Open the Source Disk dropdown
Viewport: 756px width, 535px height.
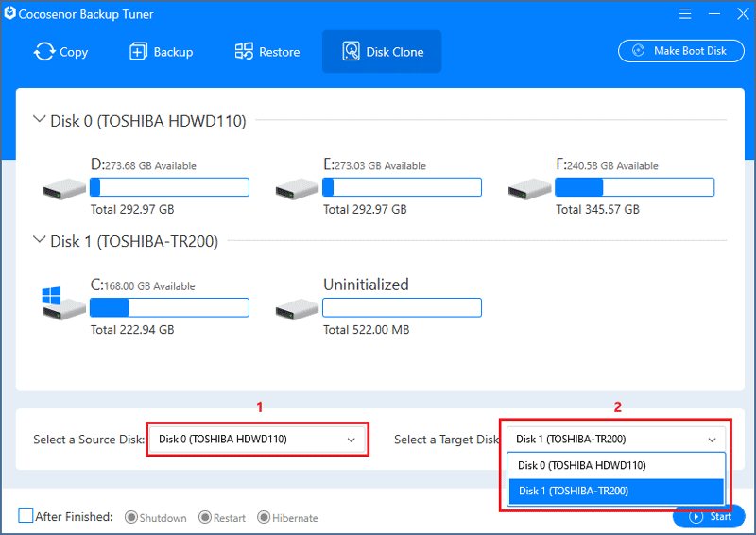click(257, 439)
